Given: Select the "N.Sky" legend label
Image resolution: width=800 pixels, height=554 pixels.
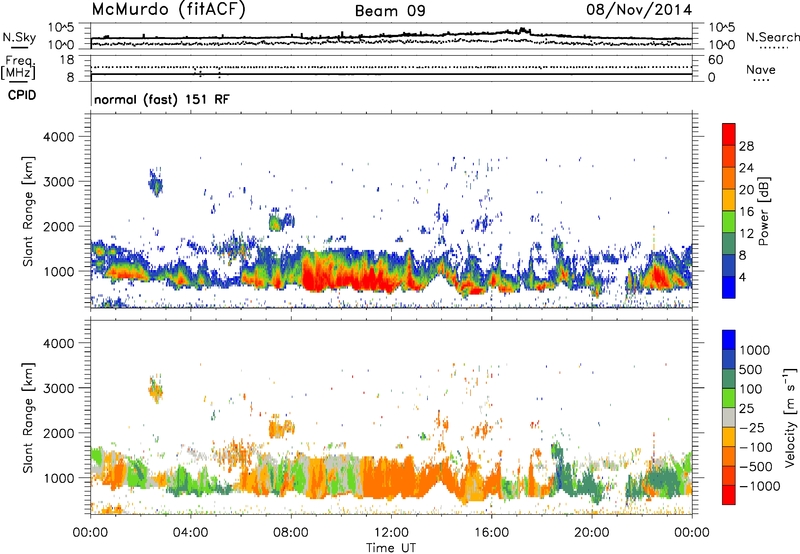Looking at the screenshot, I should (x=19, y=37).
